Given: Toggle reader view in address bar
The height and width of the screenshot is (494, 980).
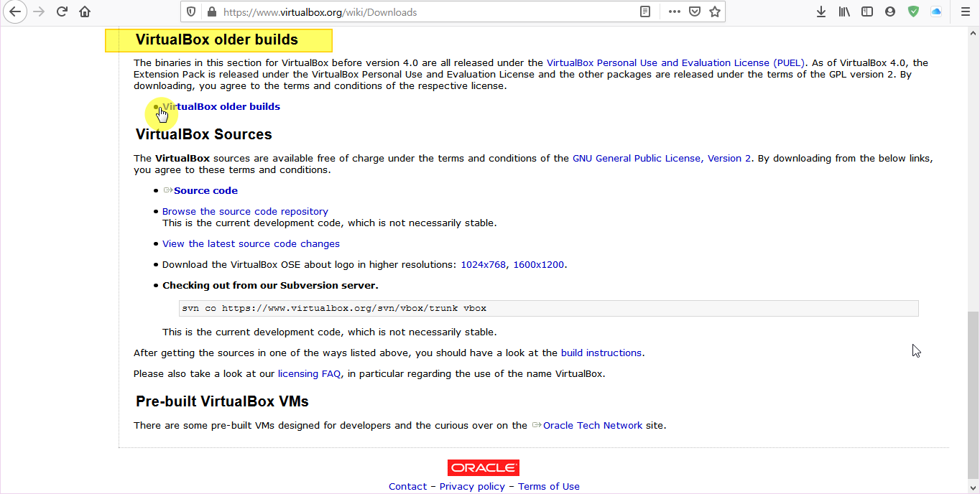Looking at the screenshot, I should (646, 11).
